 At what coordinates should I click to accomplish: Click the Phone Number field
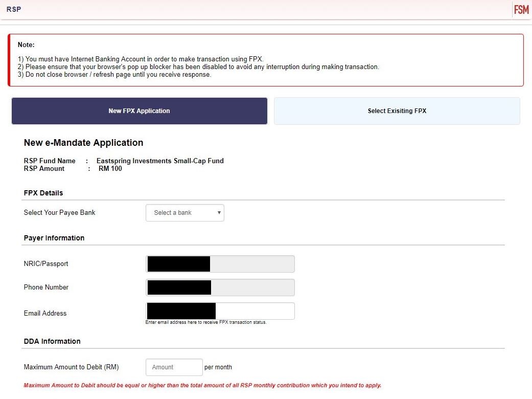[220, 287]
